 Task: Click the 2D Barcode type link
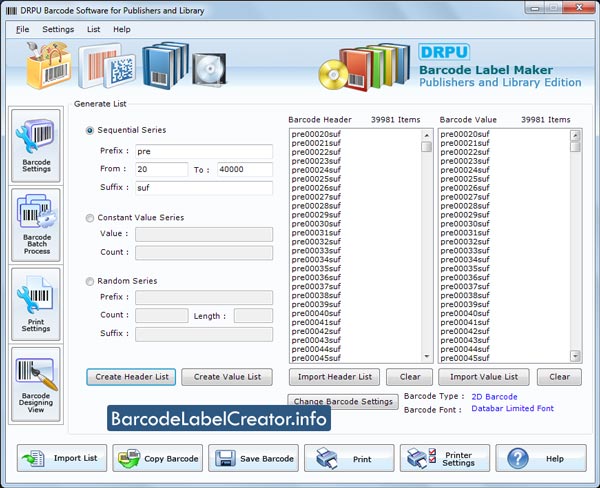494,397
